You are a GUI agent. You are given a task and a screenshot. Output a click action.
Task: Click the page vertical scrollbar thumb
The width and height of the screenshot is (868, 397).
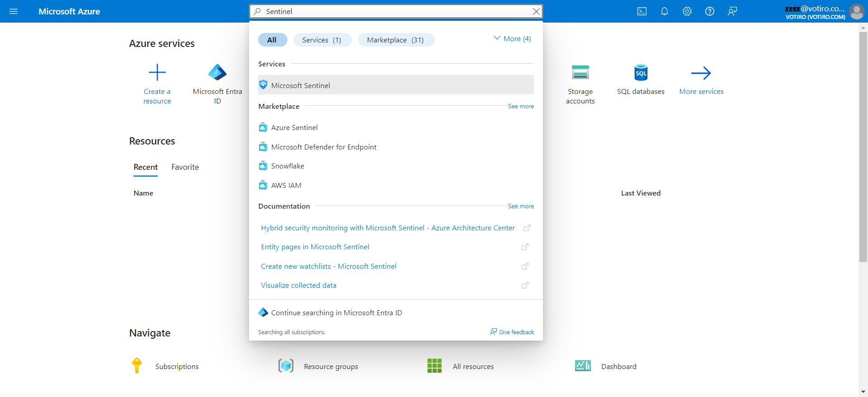pyautogui.click(x=863, y=147)
